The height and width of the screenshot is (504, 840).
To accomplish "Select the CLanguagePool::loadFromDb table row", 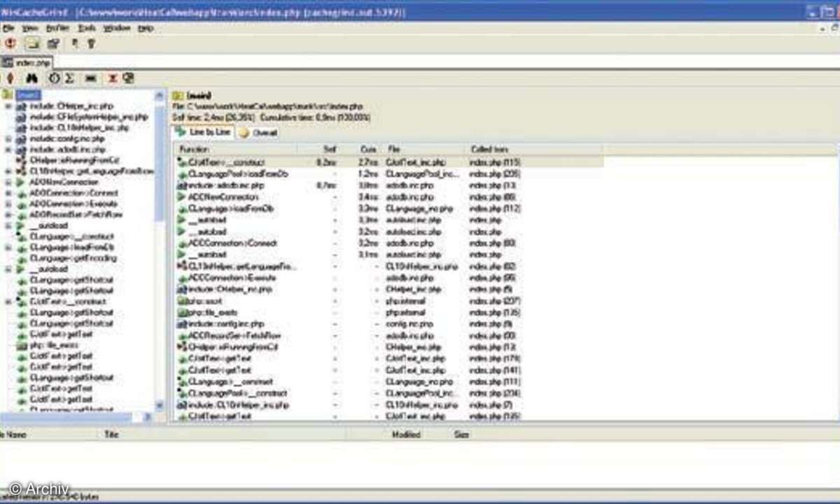I will pyautogui.click(x=388, y=173).
